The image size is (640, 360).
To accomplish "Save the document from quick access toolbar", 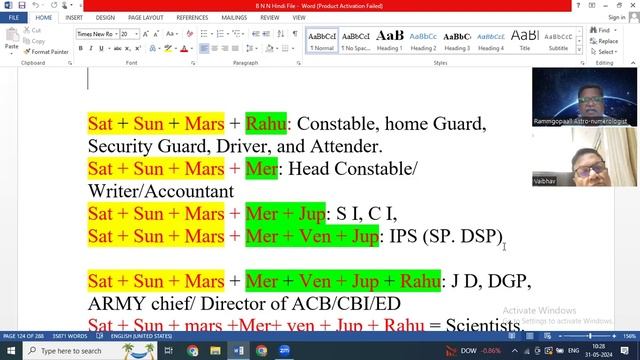I will (x=22, y=5).
